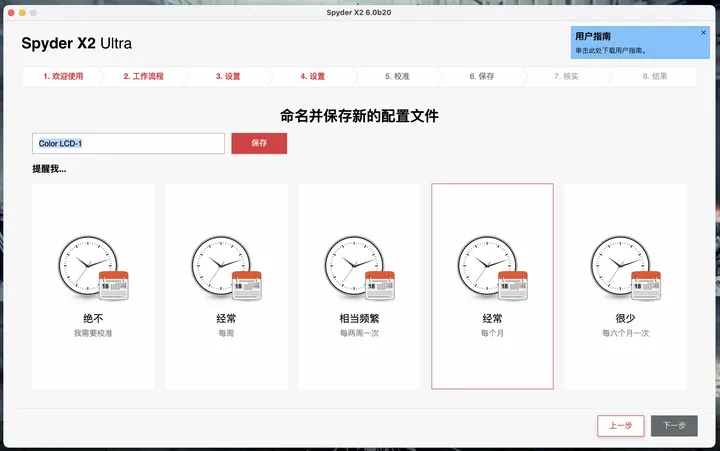
Task: Click the clock icon in the 很少 card
Action: (x=626, y=268)
